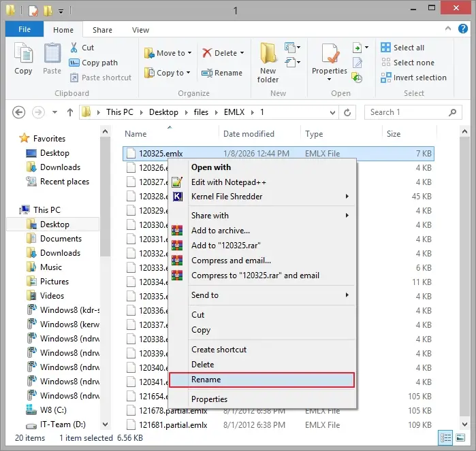Choose Rename in the context menu
Screen dimensions: 476x451
(261, 380)
